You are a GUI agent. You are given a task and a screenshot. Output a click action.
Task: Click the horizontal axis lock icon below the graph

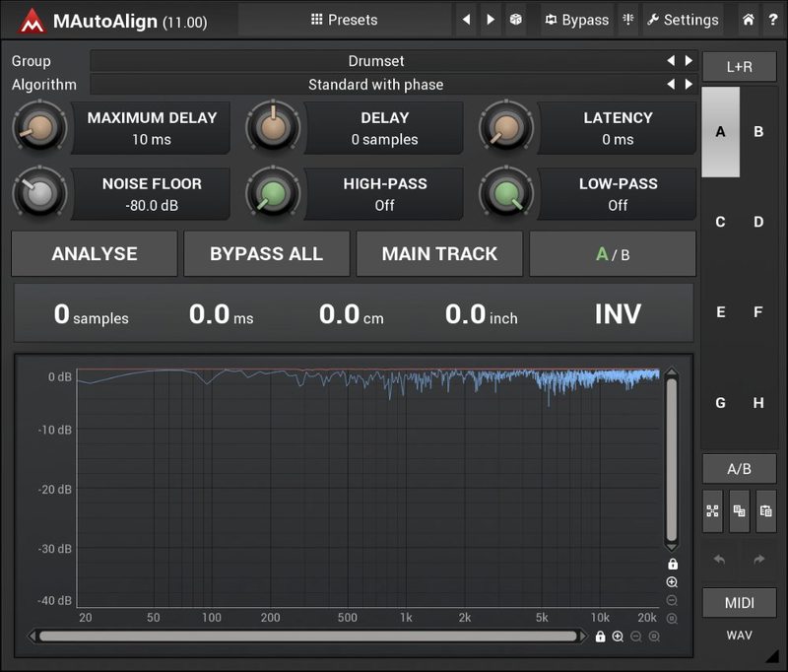coord(600,637)
